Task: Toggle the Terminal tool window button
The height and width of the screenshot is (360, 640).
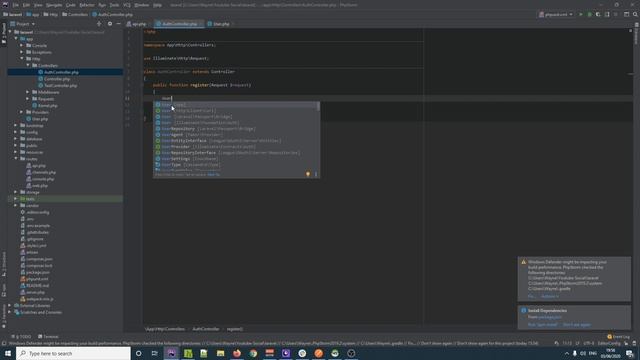Action: [x=48, y=337]
